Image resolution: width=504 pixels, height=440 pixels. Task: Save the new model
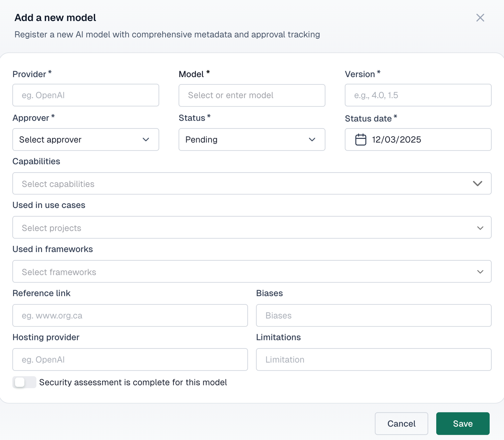463,423
